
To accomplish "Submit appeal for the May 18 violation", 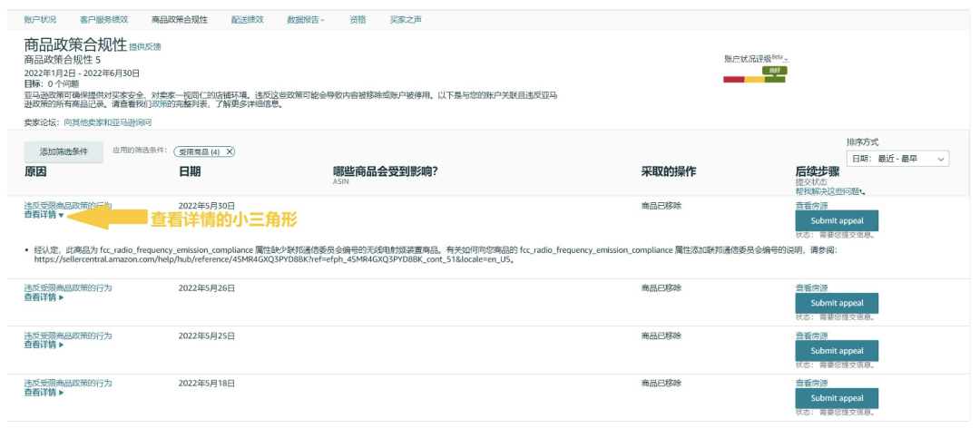I will [837, 398].
